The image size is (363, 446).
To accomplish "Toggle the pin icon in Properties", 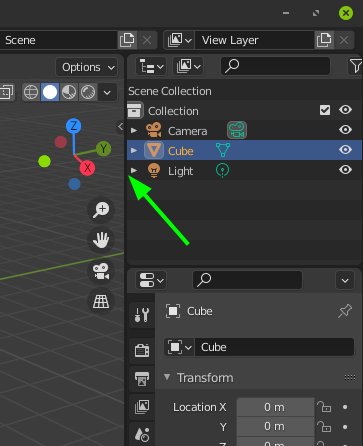I will tap(345, 311).
